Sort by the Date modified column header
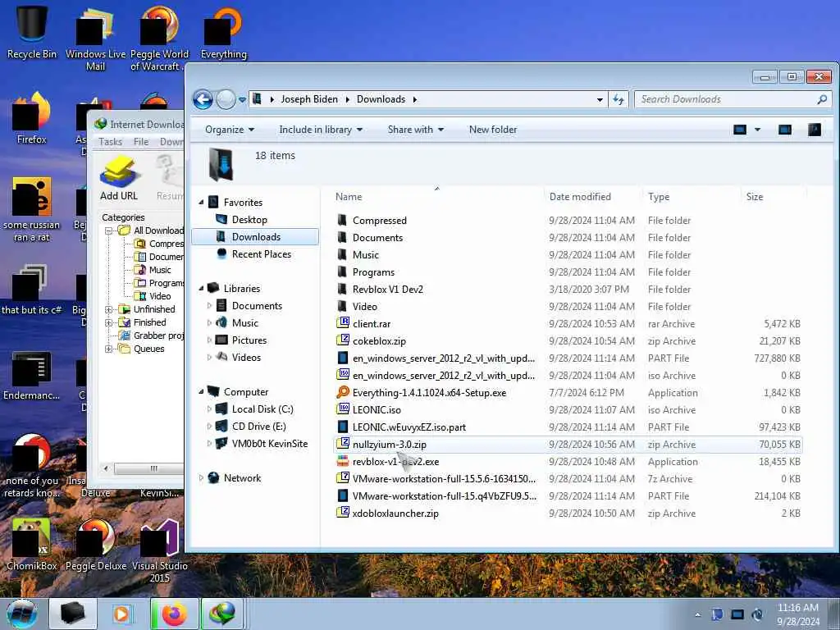Image resolution: width=840 pixels, height=630 pixels. point(592,197)
